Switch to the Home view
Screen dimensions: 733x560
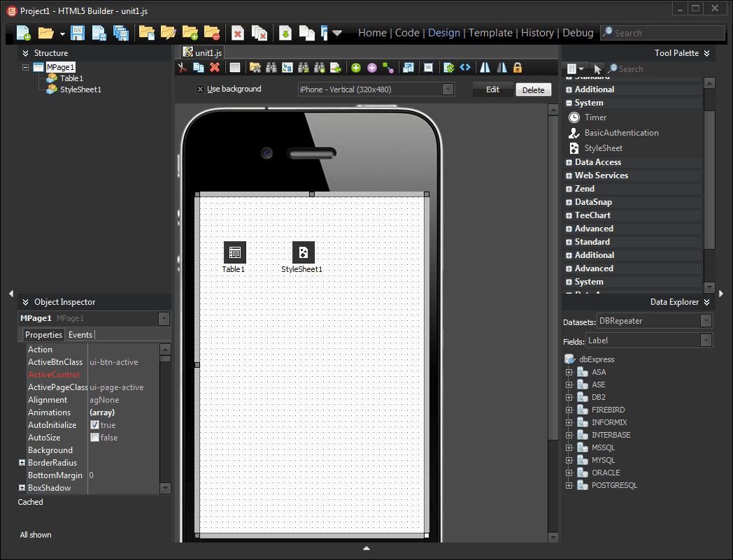[372, 33]
